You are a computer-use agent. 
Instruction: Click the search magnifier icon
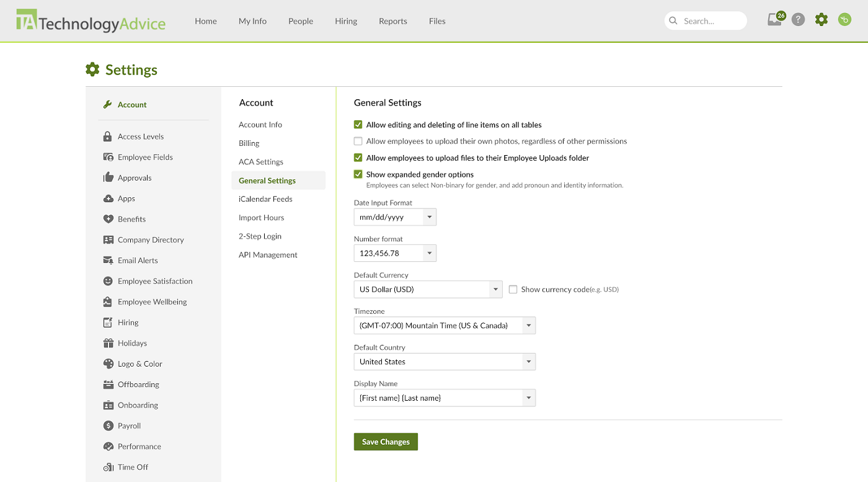pos(673,21)
